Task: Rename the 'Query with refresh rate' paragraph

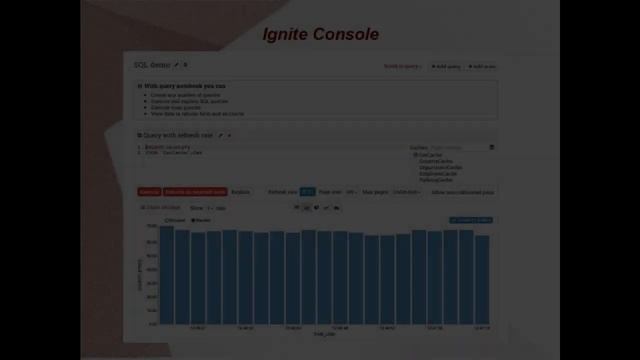Action: pos(221,136)
